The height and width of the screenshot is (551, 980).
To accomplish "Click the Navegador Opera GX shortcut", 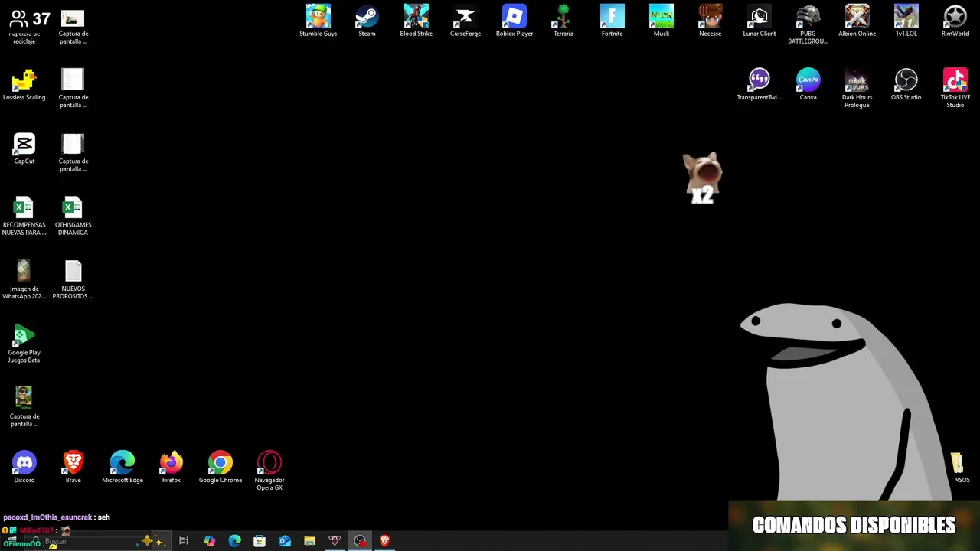I will 269,471.
